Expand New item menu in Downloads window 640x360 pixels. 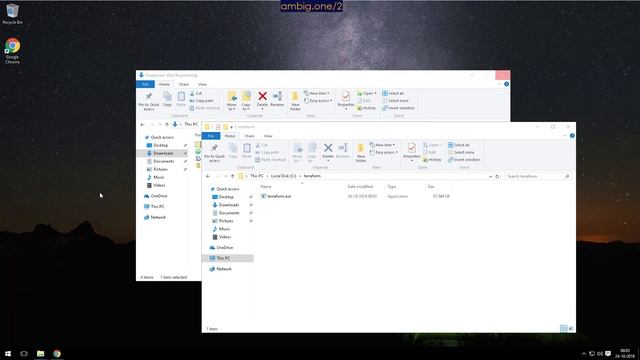pyautogui.click(x=317, y=93)
